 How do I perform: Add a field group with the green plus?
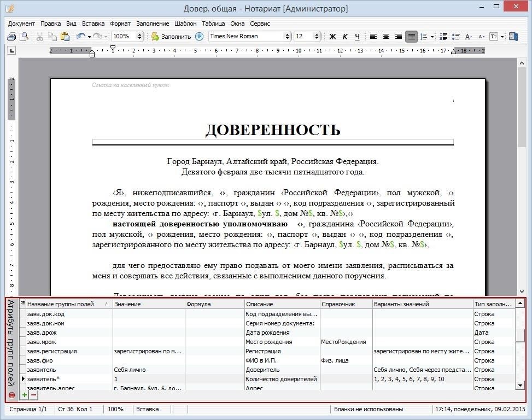click(25, 394)
